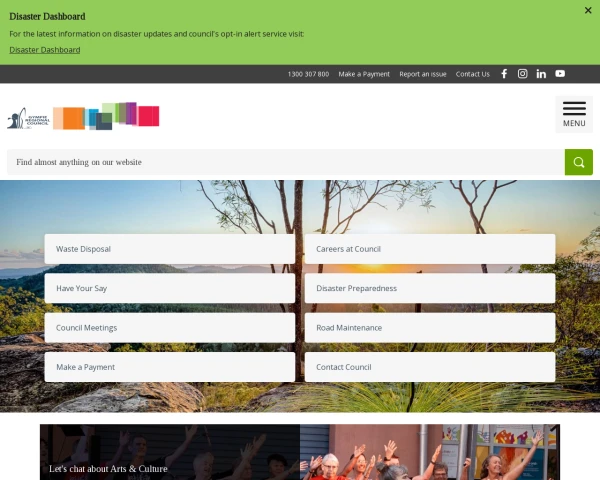This screenshot has height=480, width=600.
Task: Open the Disaster Dashboard link in banner
Action: [45, 50]
